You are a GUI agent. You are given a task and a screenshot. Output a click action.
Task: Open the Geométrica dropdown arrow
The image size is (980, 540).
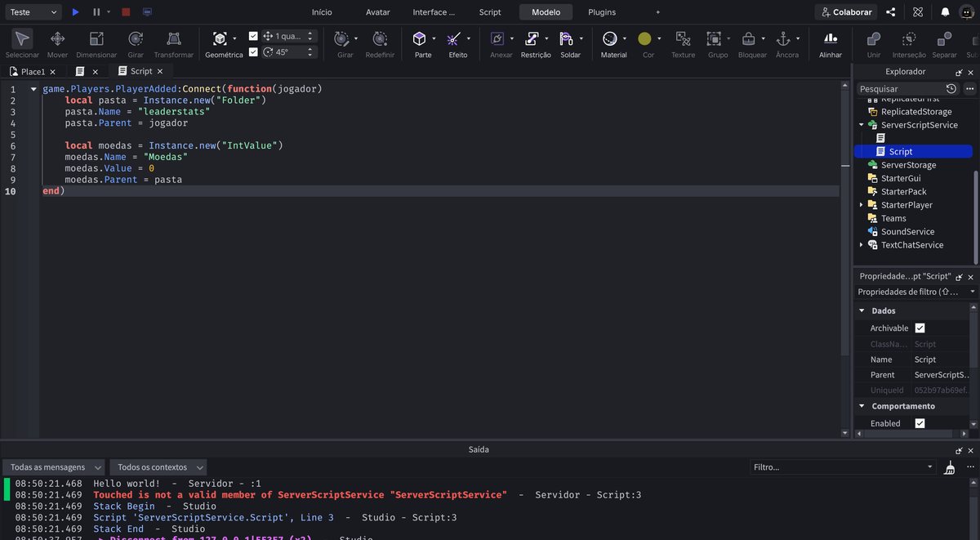pyautogui.click(x=235, y=38)
